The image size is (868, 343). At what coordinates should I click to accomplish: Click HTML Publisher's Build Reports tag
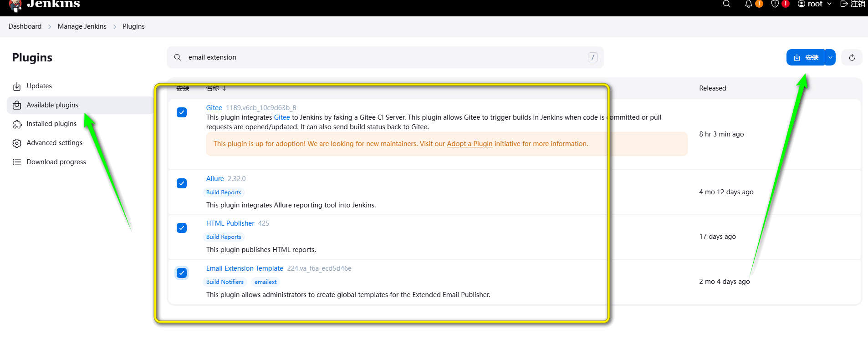(x=224, y=237)
